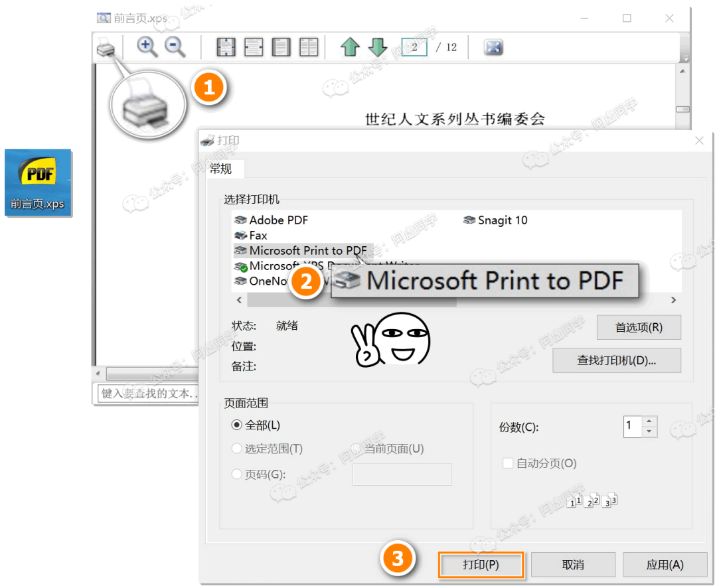Viewport: 717px width, 588px height.
Task: Choose the two-page side-by-side view icon
Action: point(309,47)
